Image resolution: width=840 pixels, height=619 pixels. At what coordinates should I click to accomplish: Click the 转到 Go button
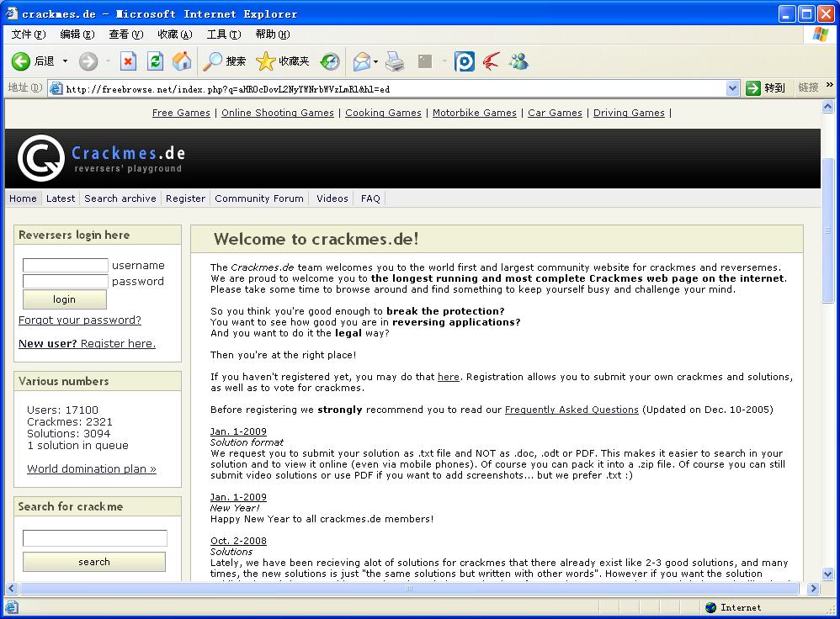[x=766, y=87]
